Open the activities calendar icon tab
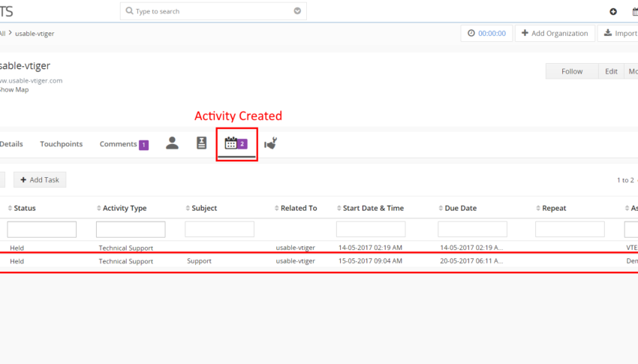 [236, 143]
